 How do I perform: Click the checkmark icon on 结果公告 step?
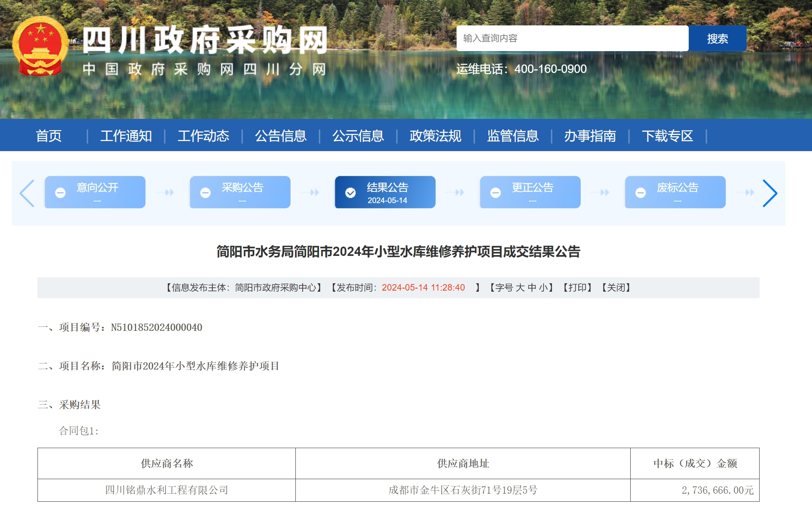pyautogui.click(x=350, y=193)
